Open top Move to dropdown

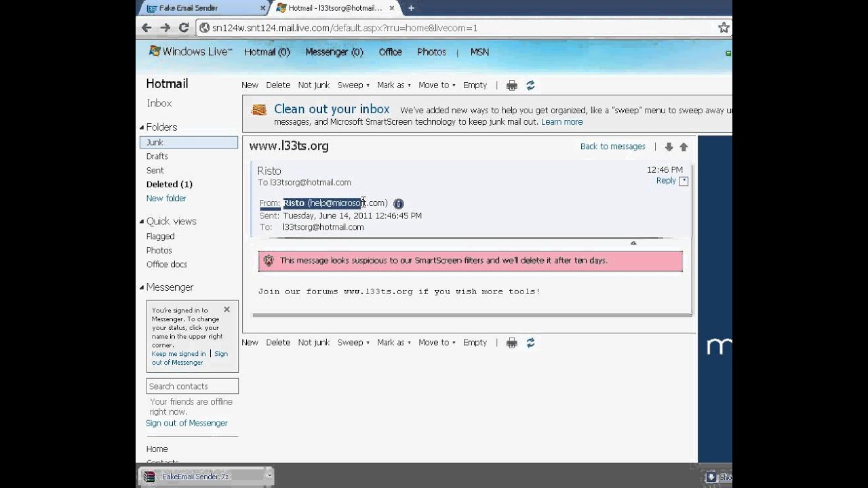point(437,85)
